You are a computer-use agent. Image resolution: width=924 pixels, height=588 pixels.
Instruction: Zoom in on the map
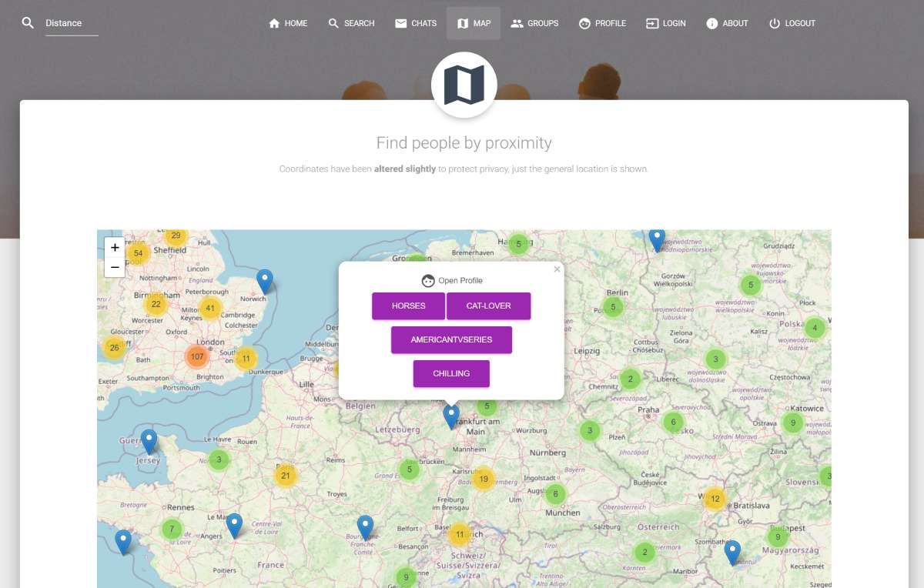click(x=114, y=247)
